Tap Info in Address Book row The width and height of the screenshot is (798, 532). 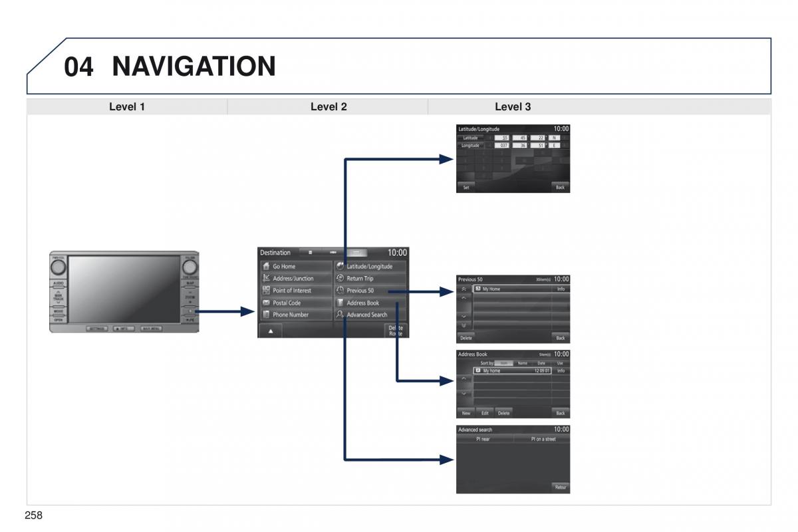coord(561,371)
